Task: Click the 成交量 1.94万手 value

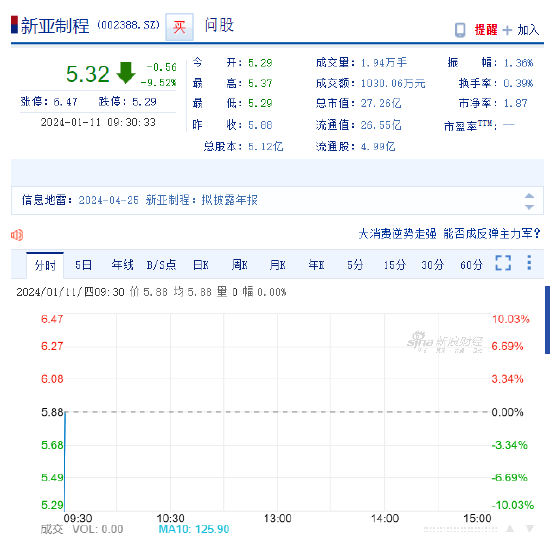Action: tap(384, 63)
